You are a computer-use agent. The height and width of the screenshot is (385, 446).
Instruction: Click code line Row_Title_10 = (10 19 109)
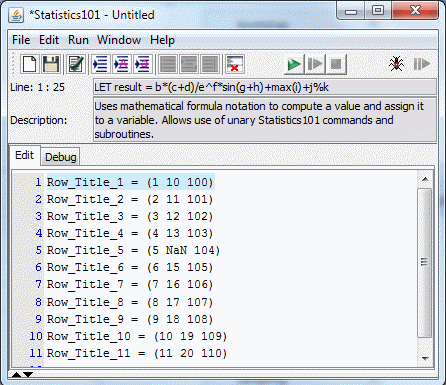pos(137,336)
